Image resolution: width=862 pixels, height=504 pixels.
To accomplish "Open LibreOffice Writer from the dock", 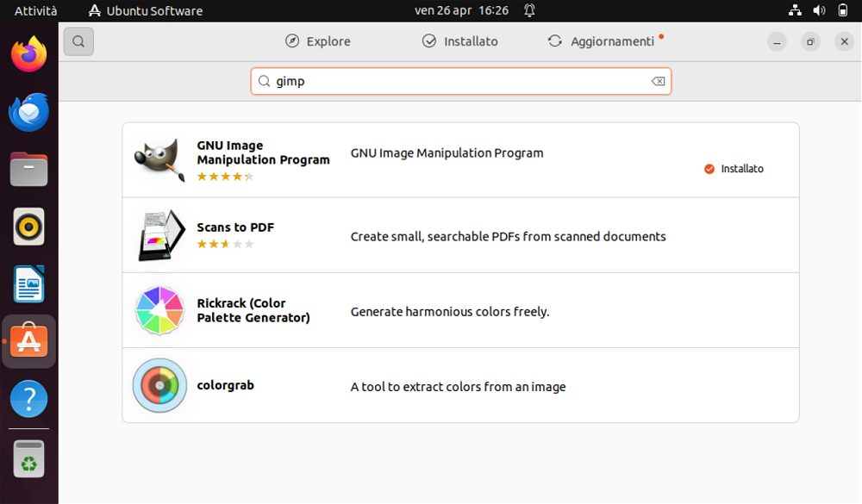I will pyautogui.click(x=29, y=284).
